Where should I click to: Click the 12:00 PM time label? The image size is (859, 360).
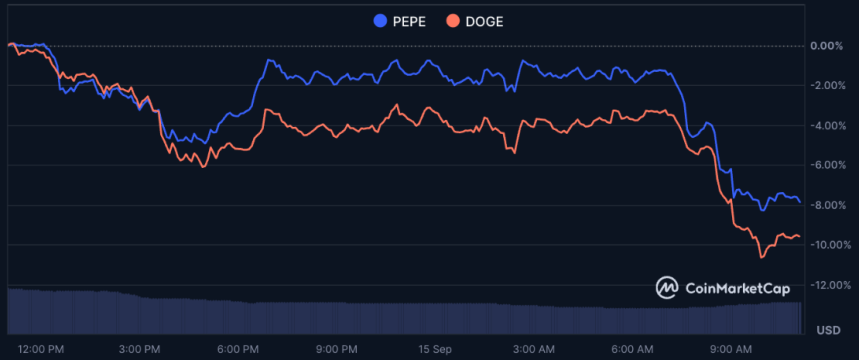41,349
